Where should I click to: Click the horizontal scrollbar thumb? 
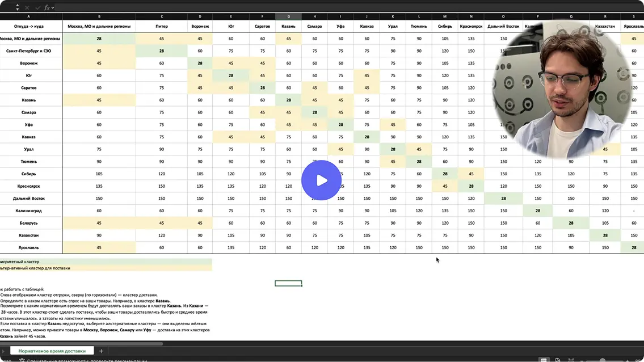point(81,343)
